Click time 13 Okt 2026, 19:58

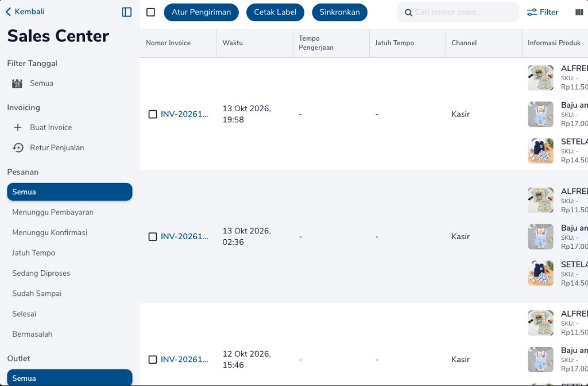pyautogui.click(x=247, y=114)
